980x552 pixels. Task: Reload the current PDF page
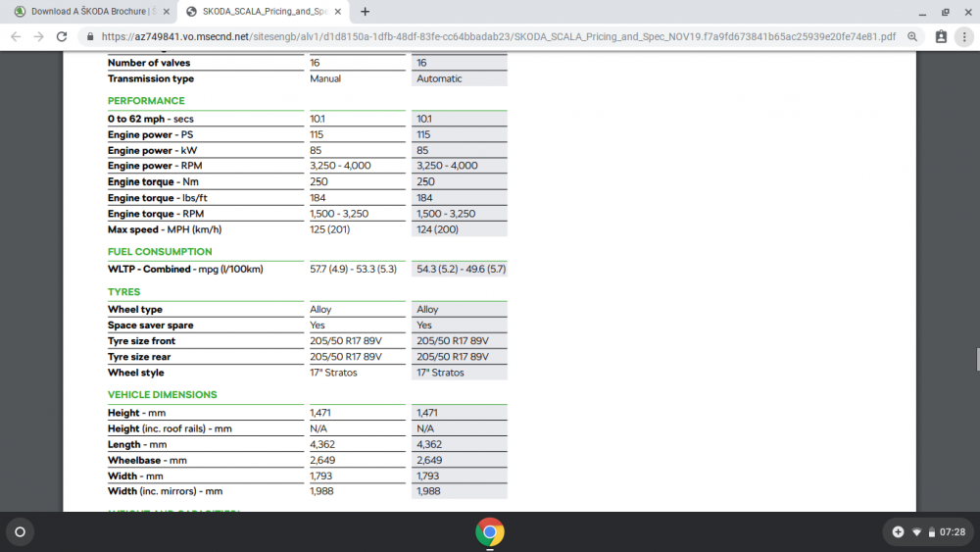(61, 37)
